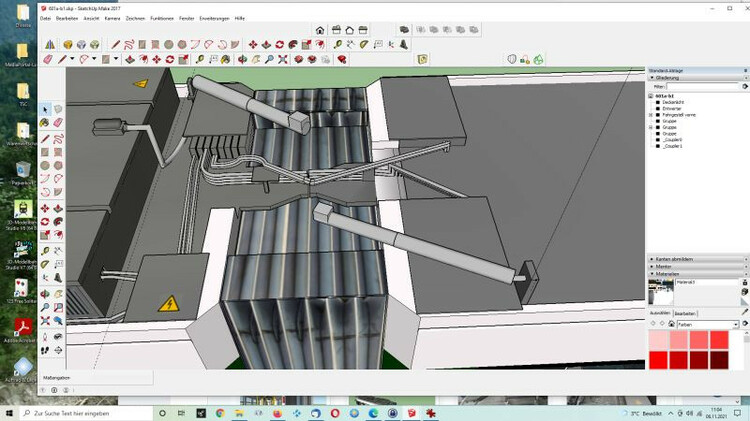The height and width of the screenshot is (421, 750).
Task: Open the rectangle tool dropdown arrow
Action: (x=116, y=59)
